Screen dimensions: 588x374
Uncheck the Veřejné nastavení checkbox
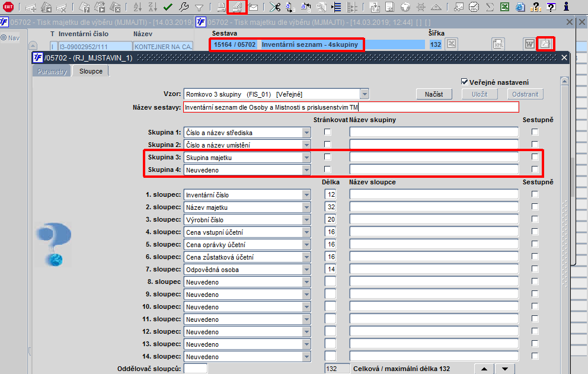point(465,82)
